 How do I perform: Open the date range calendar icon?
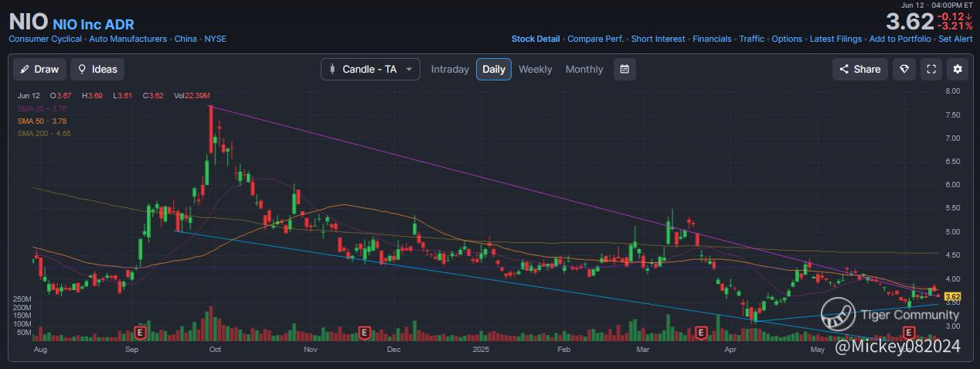624,69
